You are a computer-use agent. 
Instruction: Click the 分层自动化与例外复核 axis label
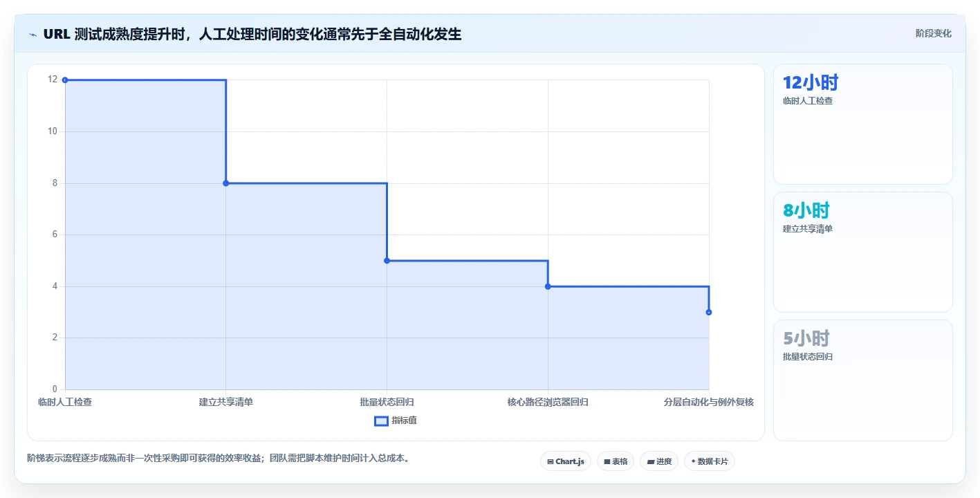[709, 402]
